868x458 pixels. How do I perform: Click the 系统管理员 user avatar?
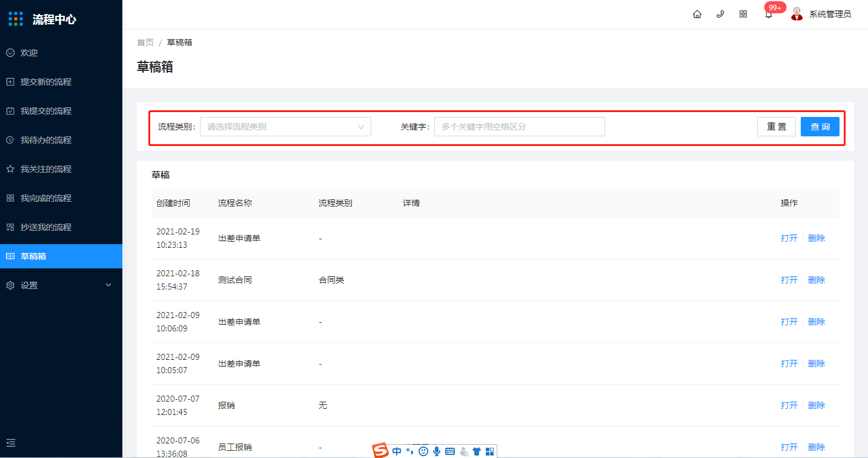(x=797, y=14)
